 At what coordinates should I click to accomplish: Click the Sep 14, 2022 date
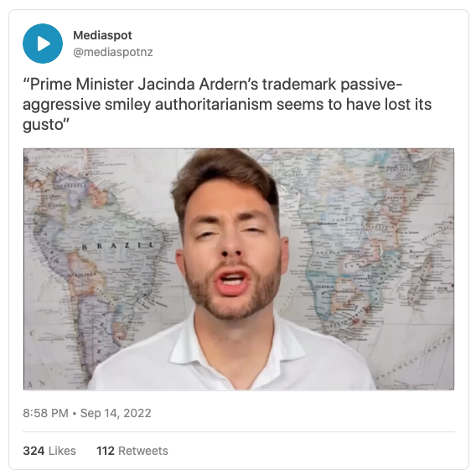point(116,413)
